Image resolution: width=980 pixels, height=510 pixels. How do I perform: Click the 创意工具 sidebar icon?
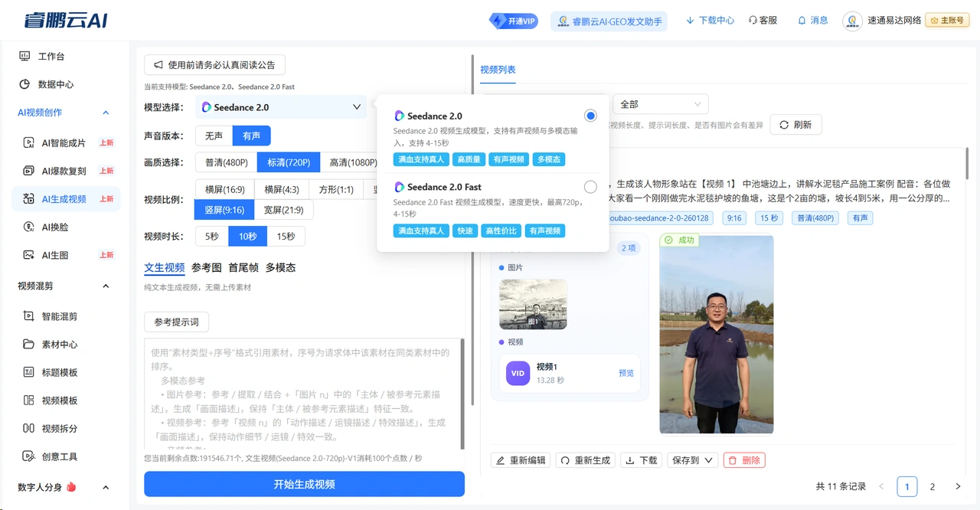point(28,456)
